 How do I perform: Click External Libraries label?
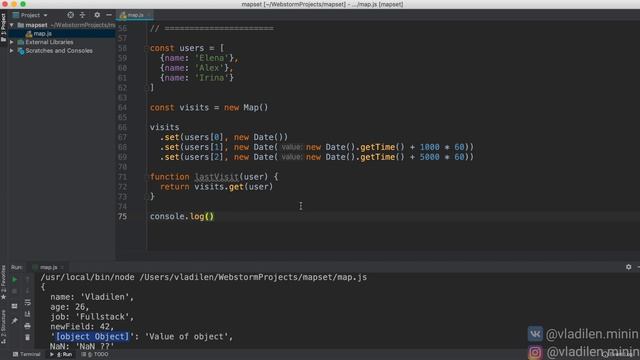(49, 42)
